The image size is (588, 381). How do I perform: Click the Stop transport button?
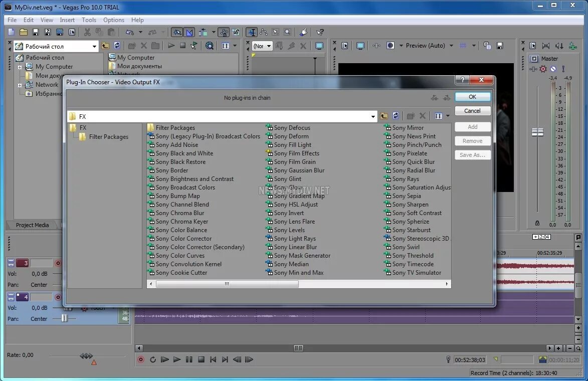pos(201,359)
